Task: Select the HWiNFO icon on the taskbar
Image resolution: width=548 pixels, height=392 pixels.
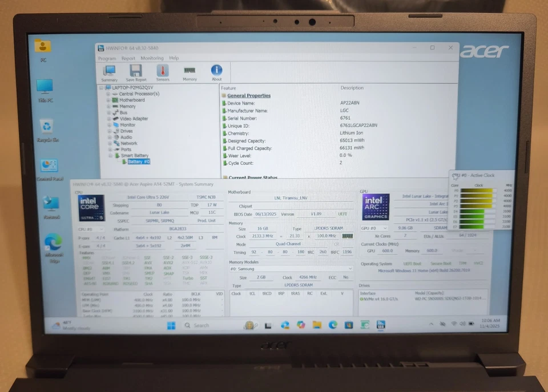Action: pyautogui.click(x=381, y=325)
